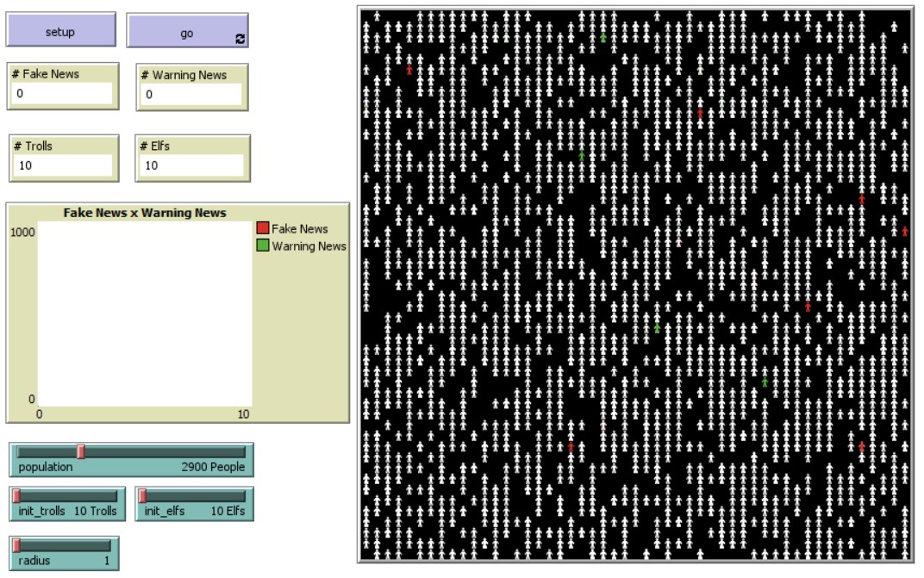Click the lowest green elf figure in the world

point(765,382)
